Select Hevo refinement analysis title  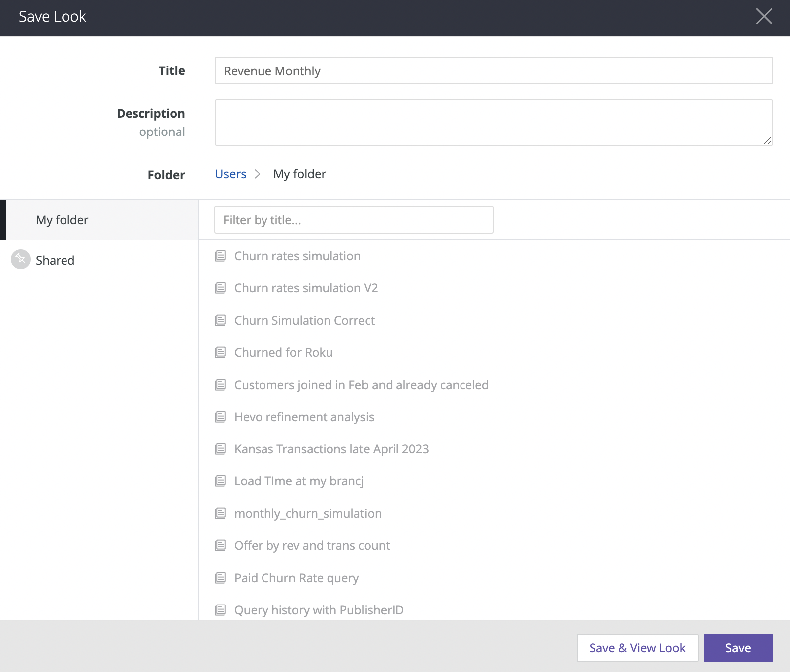pos(304,417)
